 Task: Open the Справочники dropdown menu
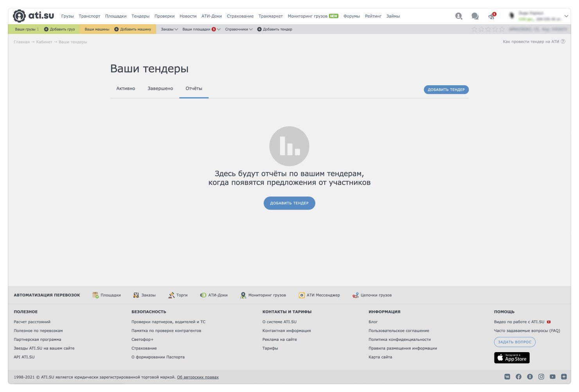[x=239, y=29]
